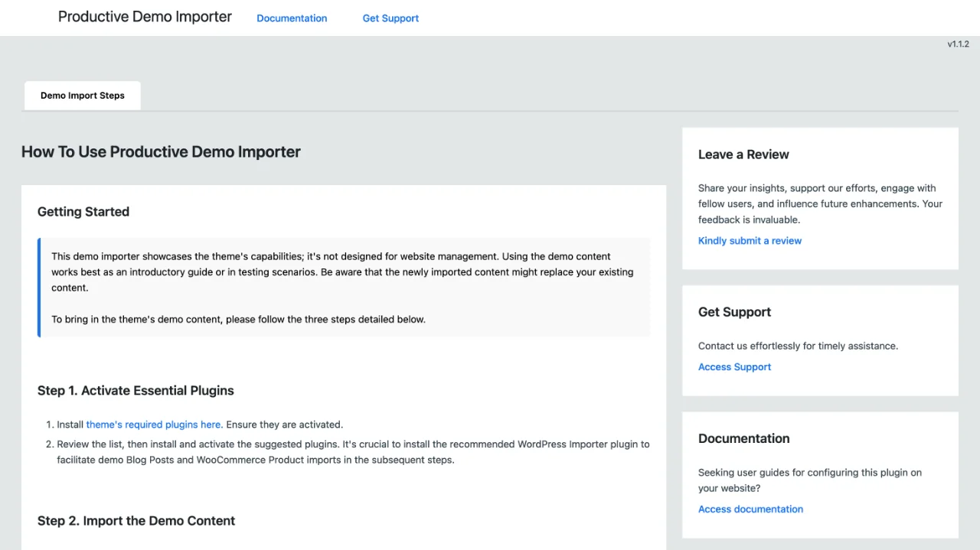The height and width of the screenshot is (550, 980).
Task: Click sentence To bring in the theme's demo content
Action: (238, 320)
